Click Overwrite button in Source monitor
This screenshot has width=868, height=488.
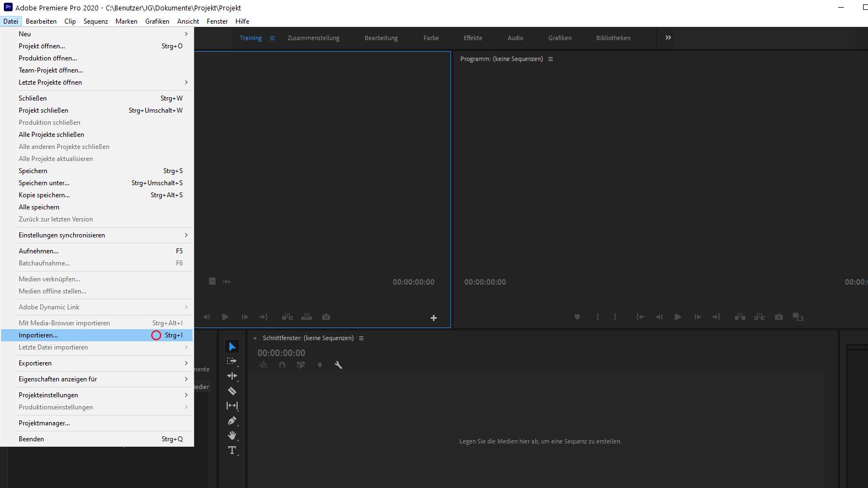pos(306,317)
